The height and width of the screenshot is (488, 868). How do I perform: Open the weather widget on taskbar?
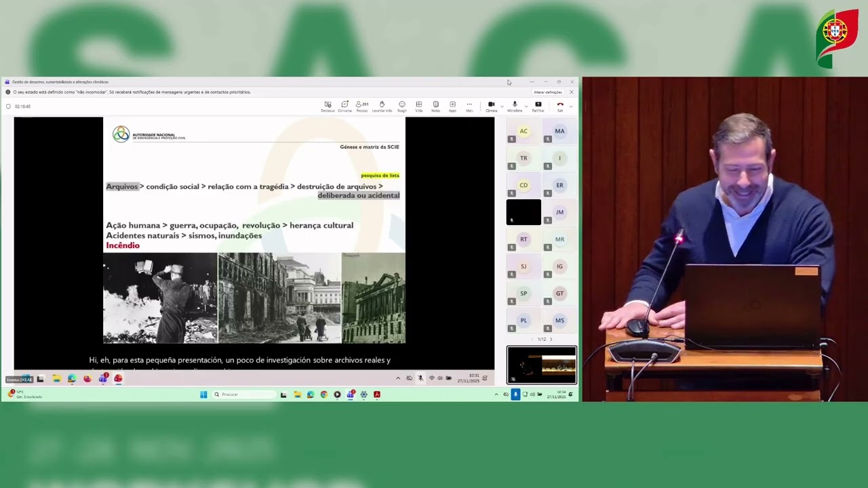24,394
